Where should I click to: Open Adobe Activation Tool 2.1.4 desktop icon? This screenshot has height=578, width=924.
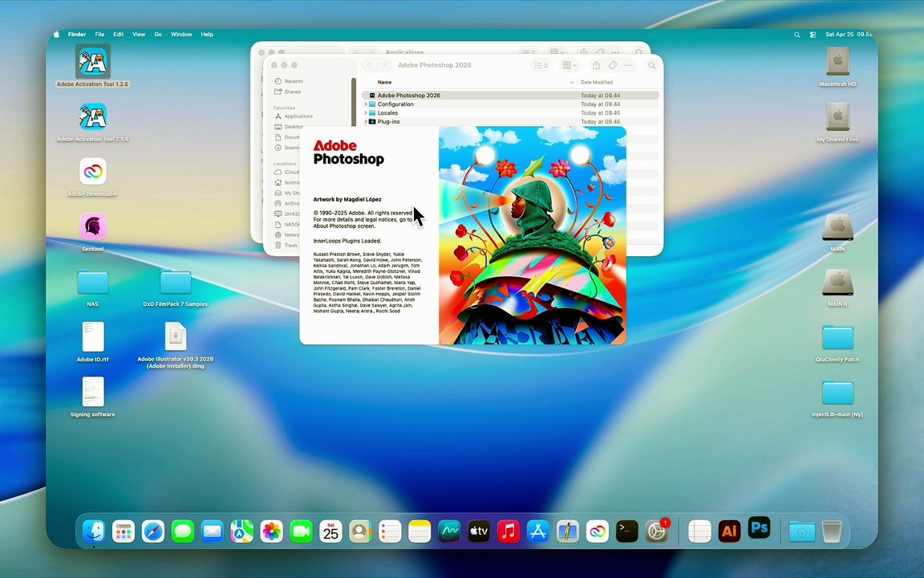[x=92, y=116]
